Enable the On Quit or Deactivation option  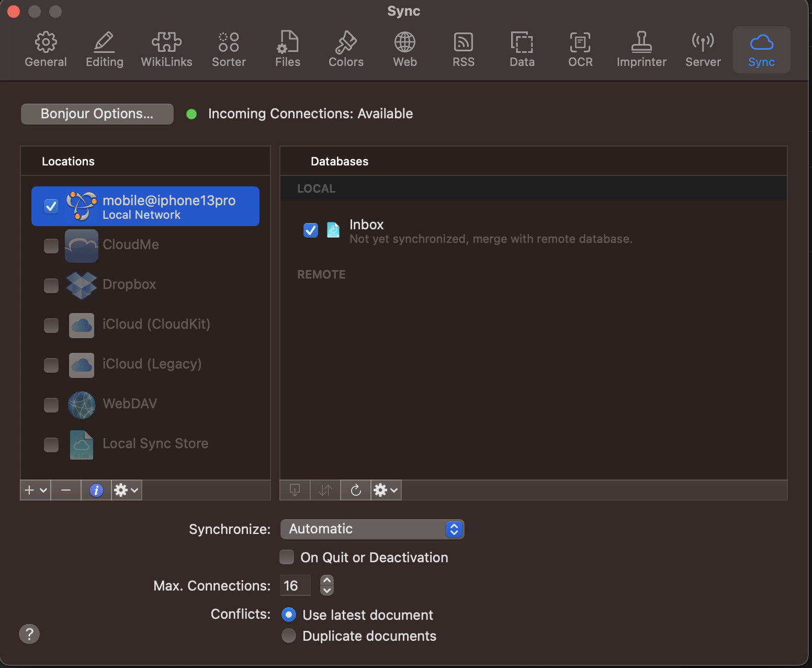[x=287, y=557]
